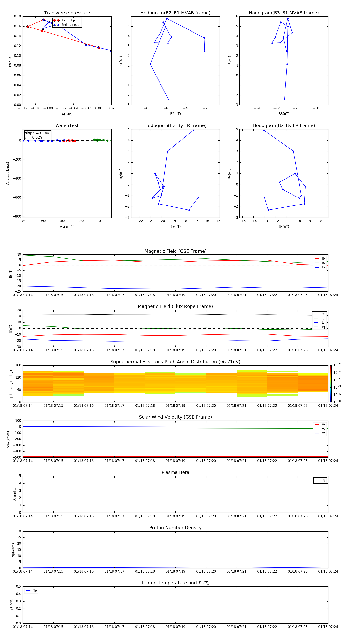The height and width of the screenshot is (644, 351).
Task: Click the 'B3(nT)' x-axis label
Action: 284,114
